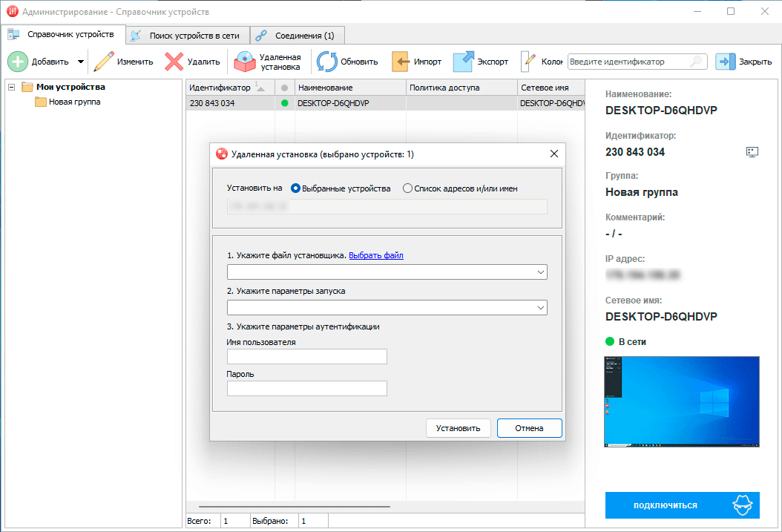
Task: Click the В сети status in details panel
Action: 625,341
